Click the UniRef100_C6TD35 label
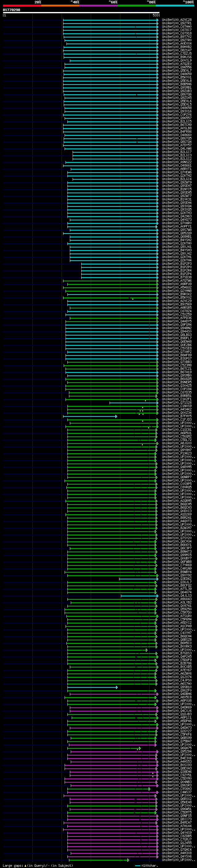 [x=177, y=392]
